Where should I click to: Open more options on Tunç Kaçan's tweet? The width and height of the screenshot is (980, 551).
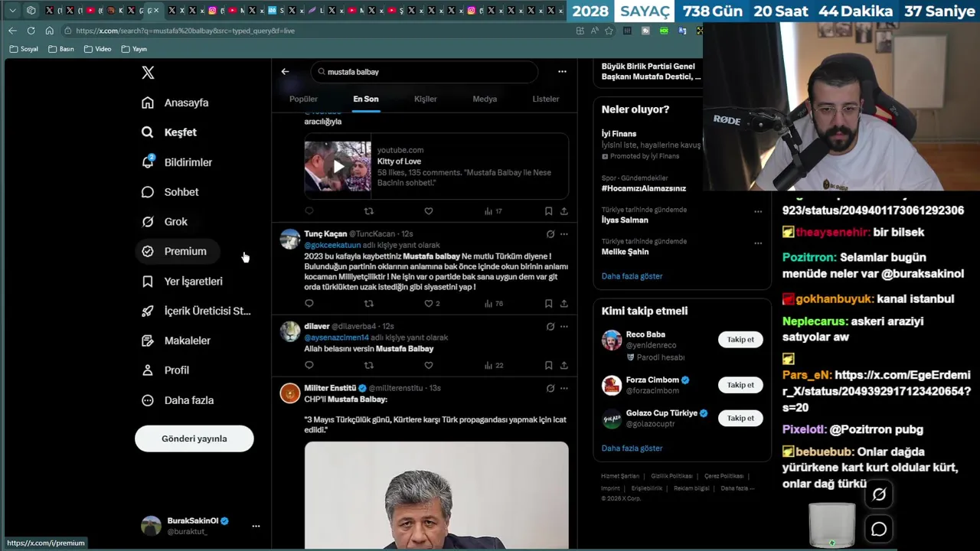coord(564,234)
